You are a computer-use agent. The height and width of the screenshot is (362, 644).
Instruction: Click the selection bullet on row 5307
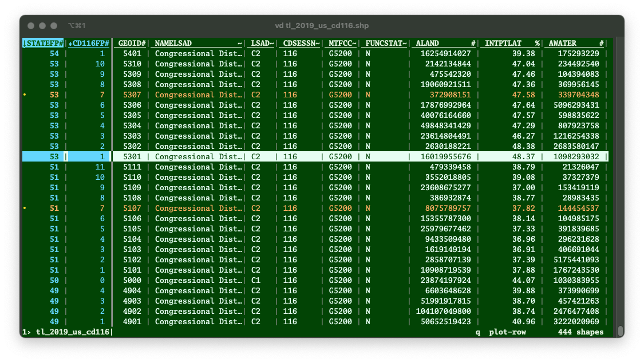coord(25,95)
